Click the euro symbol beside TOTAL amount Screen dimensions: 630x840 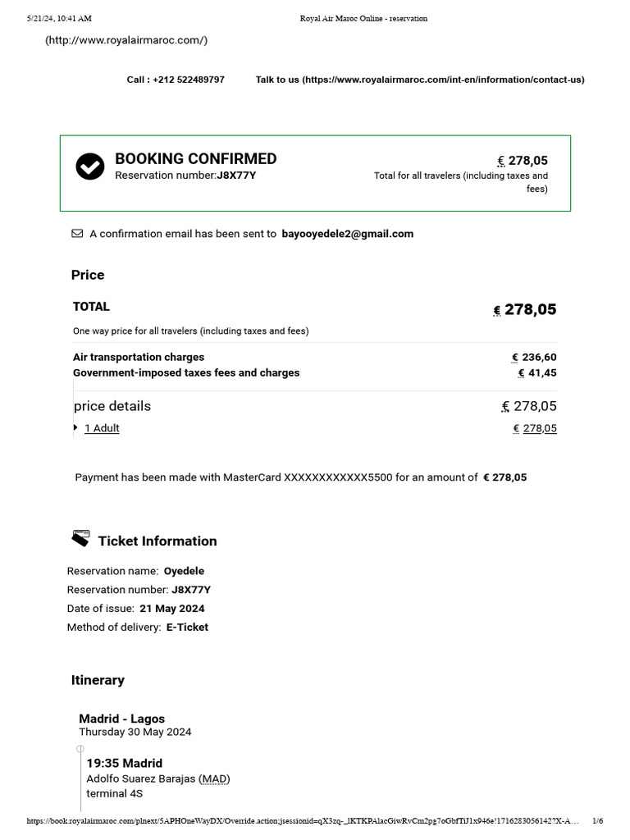pos(497,310)
